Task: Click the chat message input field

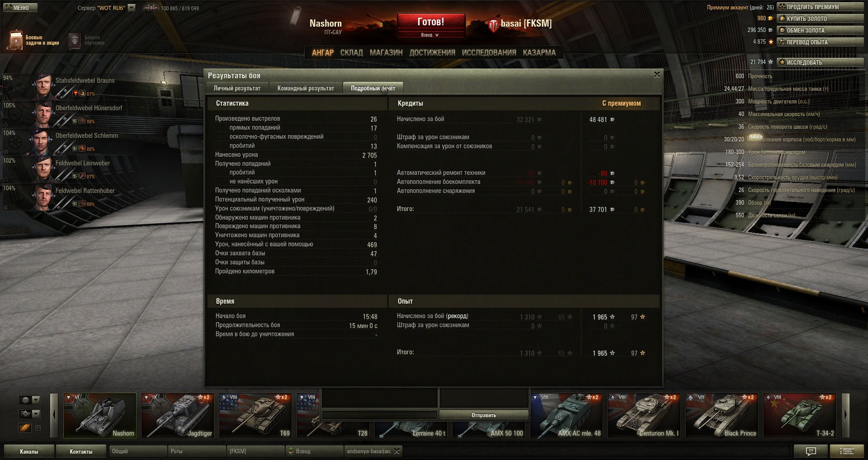Action: (x=379, y=415)
